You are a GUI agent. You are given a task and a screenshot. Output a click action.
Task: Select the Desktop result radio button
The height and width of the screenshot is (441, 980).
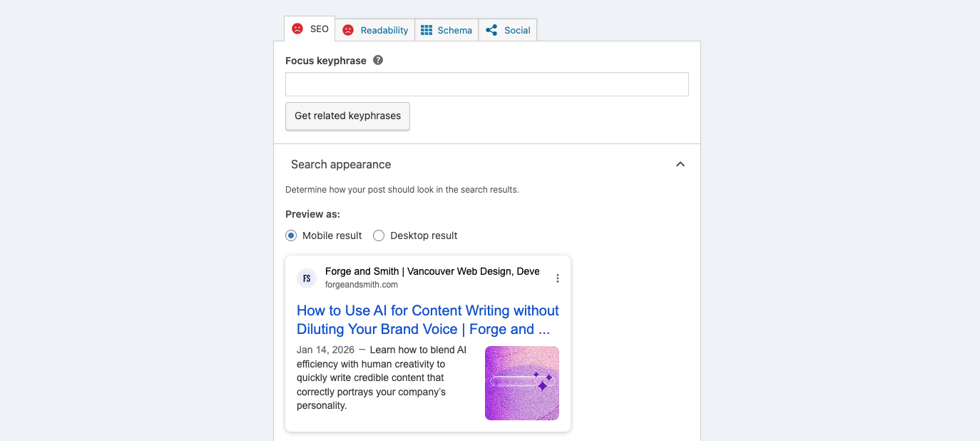[379, 235]
